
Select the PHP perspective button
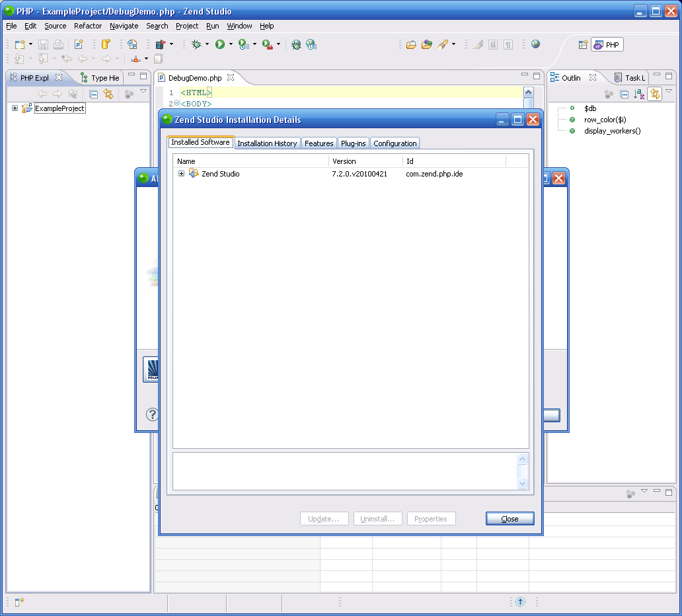[607, 45]
